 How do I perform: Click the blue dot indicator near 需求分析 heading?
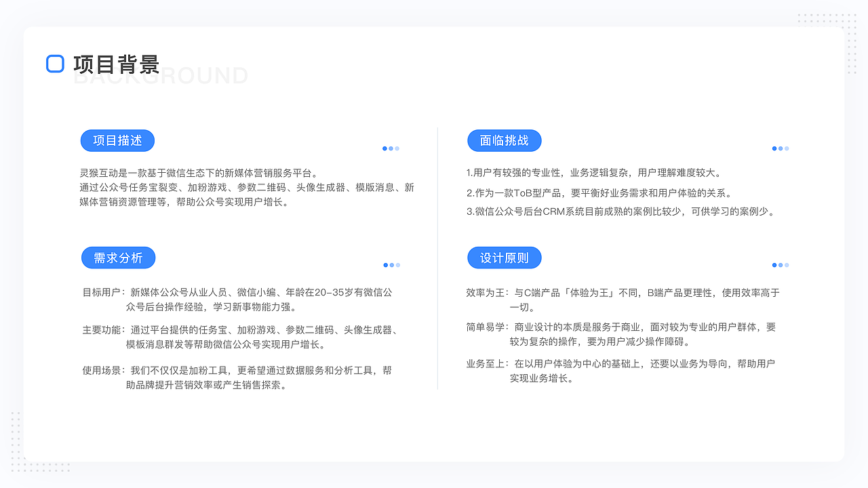[385, 265]
